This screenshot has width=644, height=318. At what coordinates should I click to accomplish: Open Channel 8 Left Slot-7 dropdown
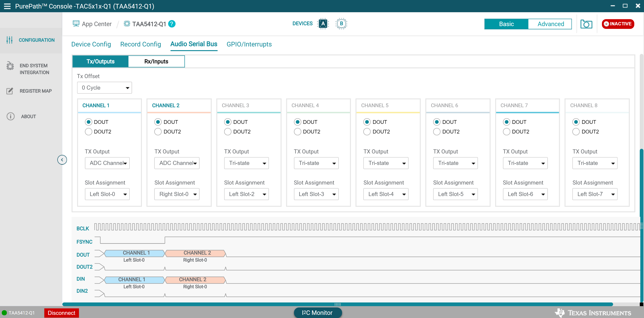pyautogui.click(x=595, y=194)
